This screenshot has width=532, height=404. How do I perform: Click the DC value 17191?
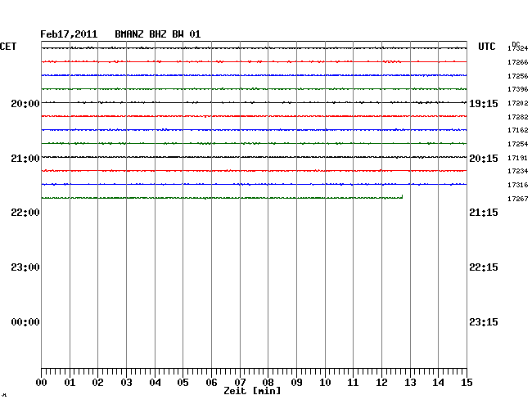coord(518,158)
